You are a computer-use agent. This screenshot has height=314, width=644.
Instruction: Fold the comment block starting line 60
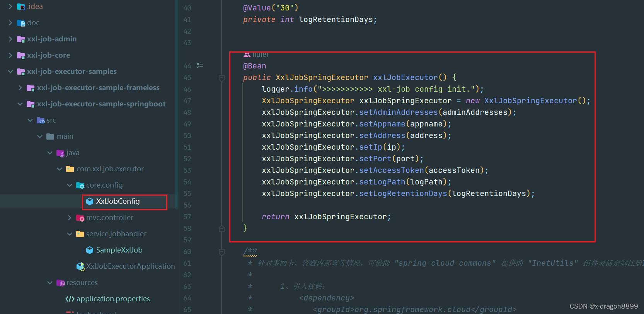pyautogui.click(x=221, y=252)
